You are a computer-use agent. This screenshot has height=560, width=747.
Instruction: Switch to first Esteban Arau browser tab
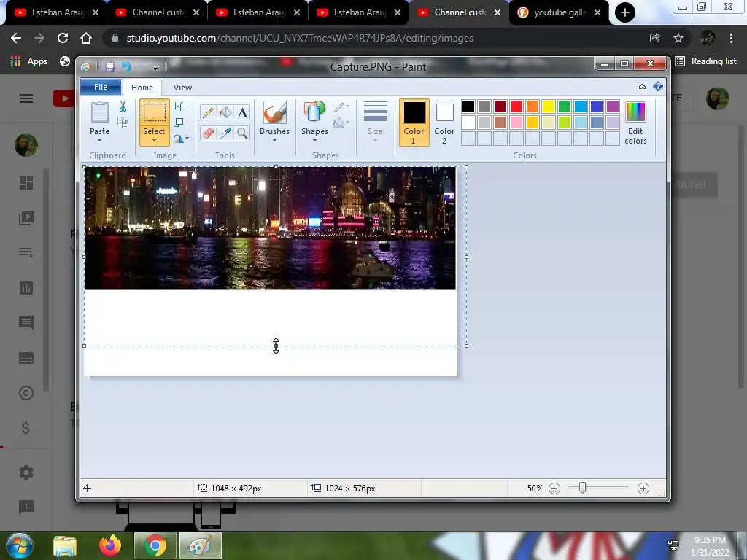coord(57,12)
